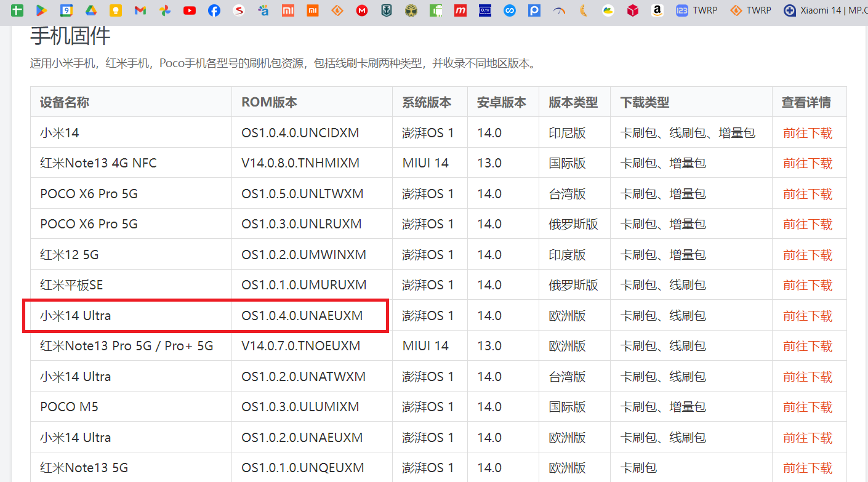
Task: Open the Facebook bookmark icon
Action: (214, 10)
